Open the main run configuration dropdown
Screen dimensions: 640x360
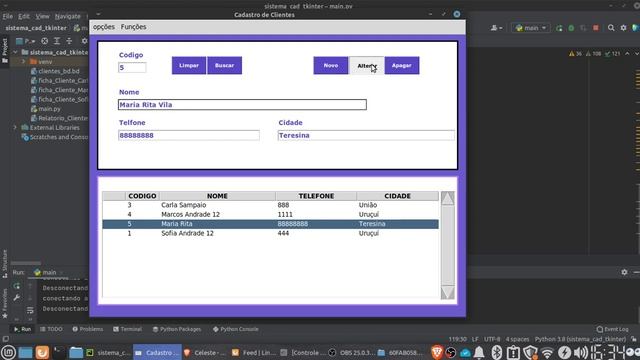point(531,28)
